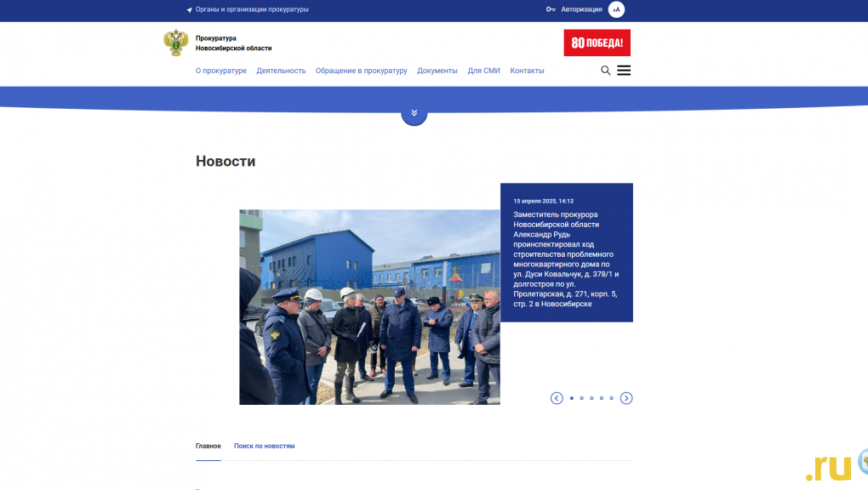Open the Контакты page link

click(527, 71)
